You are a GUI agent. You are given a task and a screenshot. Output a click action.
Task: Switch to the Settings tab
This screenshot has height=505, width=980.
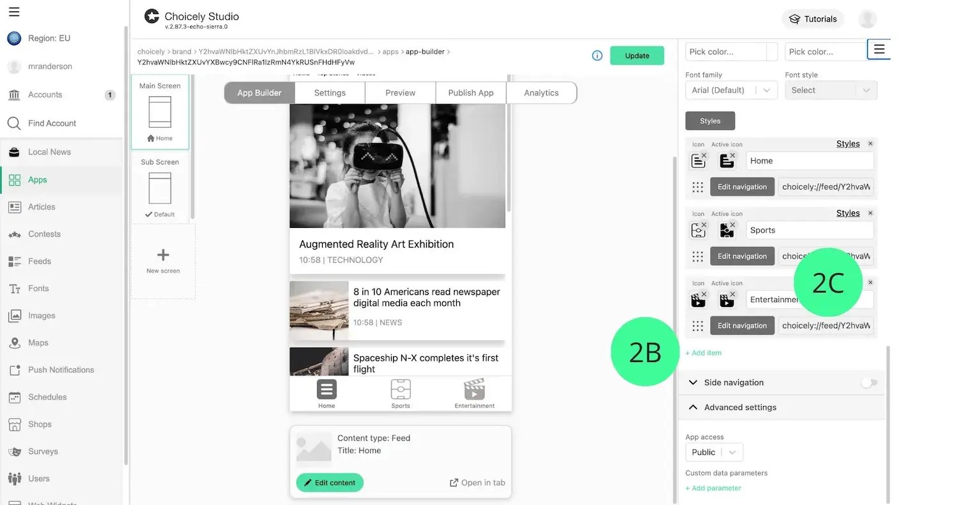[x=330, y=93]
